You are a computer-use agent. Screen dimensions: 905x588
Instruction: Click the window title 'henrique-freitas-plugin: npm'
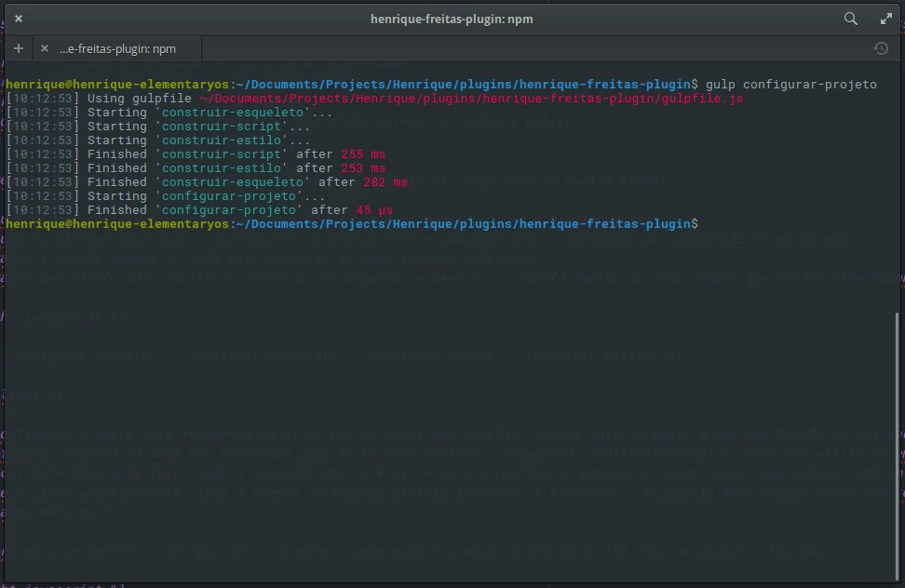coord(452,19)
